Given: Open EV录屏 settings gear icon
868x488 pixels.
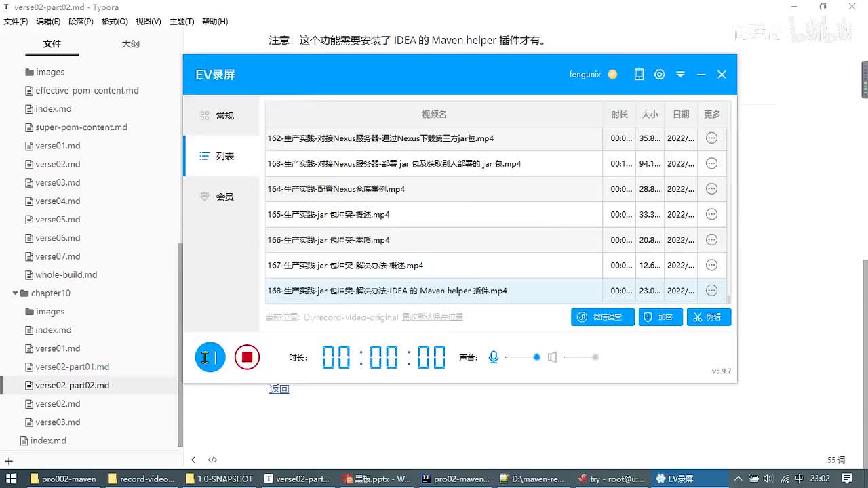Looking at the screenshot, I should pos(659,75).
